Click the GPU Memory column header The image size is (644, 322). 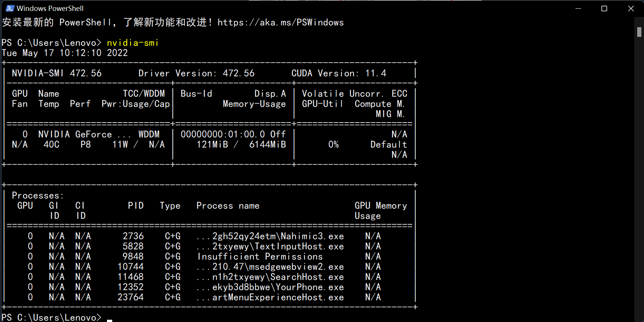[x=381, y=206]
